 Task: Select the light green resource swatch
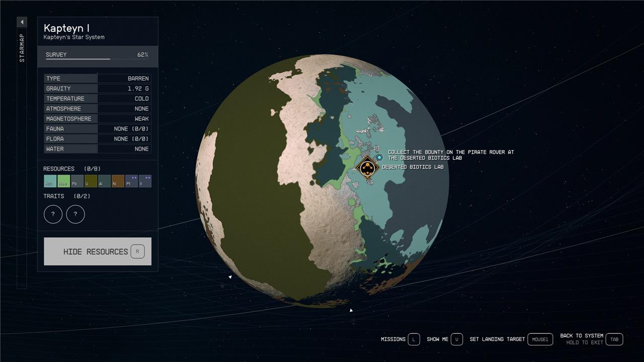(x=63, y=181)
